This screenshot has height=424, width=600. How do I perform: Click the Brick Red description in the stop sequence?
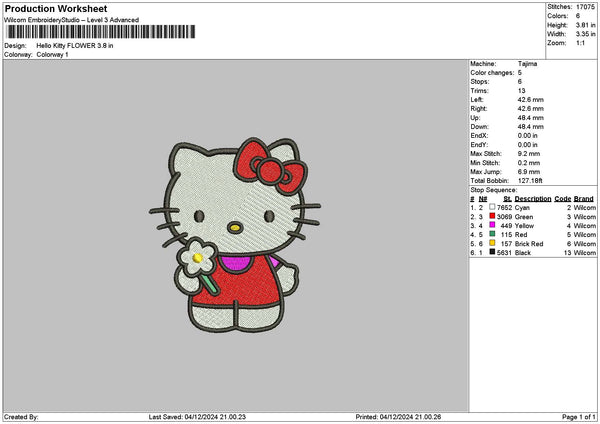[529, 243]
